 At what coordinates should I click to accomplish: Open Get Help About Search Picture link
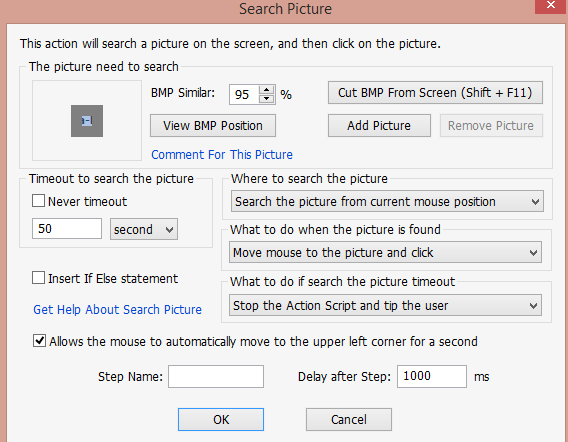click(117, 310)
